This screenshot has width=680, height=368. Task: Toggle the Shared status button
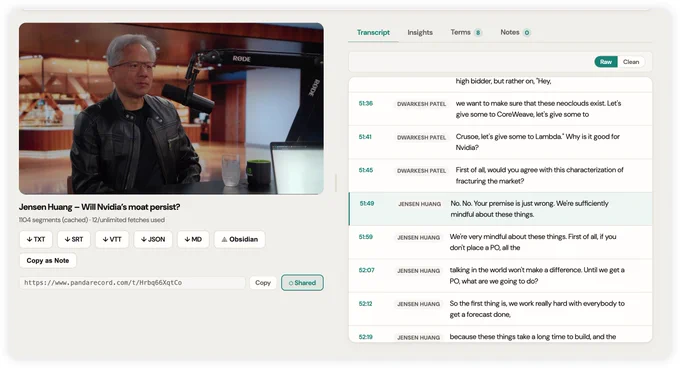302,283
